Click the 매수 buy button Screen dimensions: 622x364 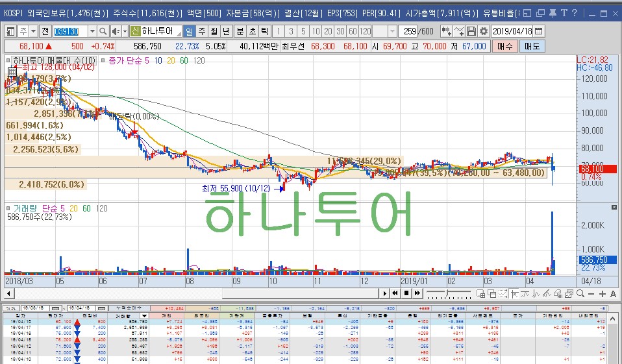tap(505, 47)
